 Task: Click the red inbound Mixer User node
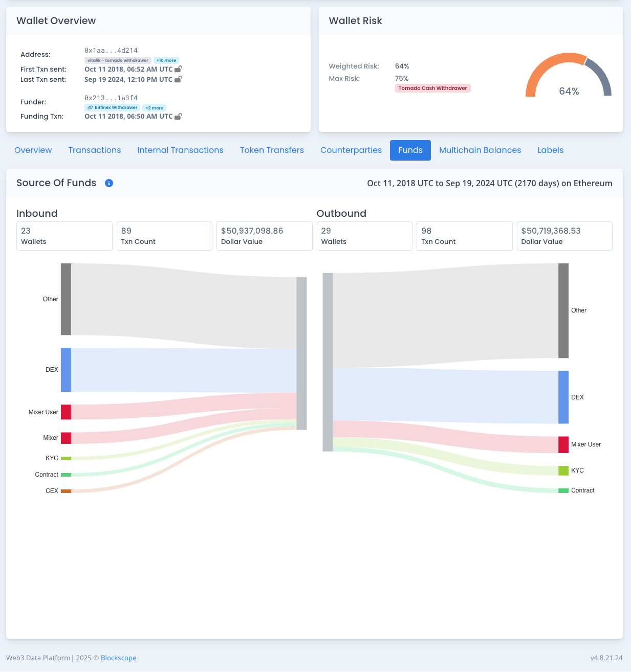[66, 412]
